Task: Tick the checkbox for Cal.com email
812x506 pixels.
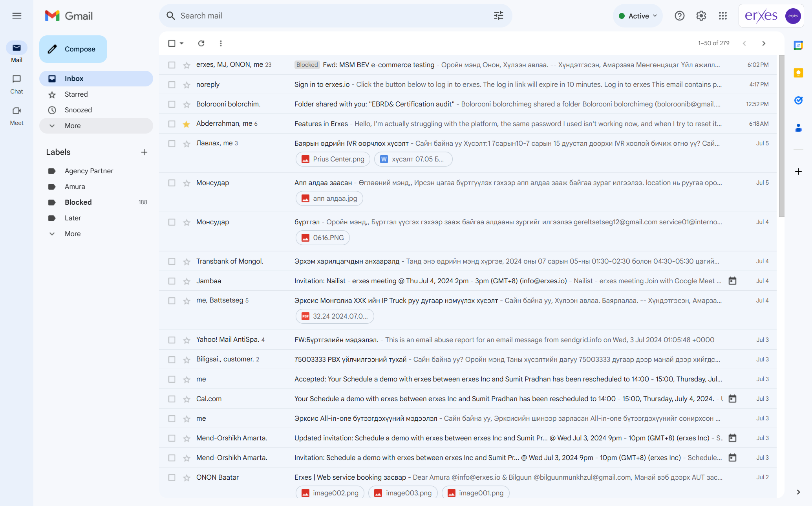Action: click(172, 399)
